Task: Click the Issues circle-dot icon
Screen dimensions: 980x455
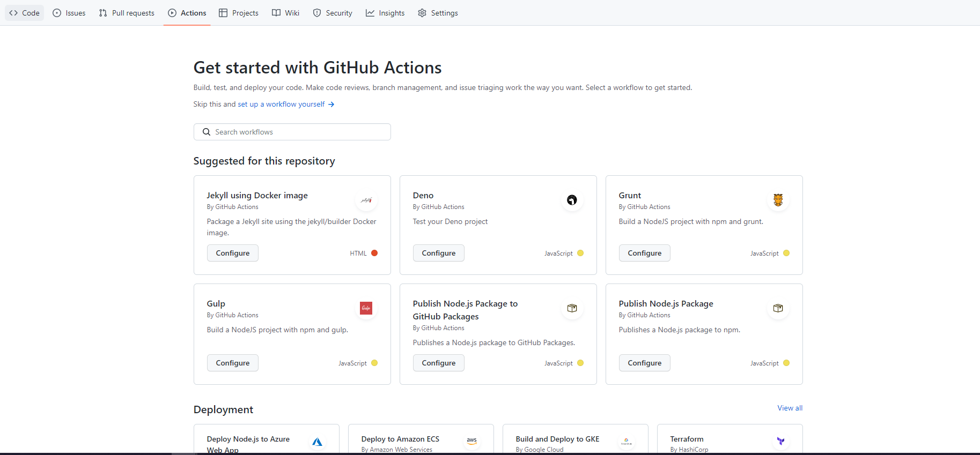Action: [x=57, y=13]
